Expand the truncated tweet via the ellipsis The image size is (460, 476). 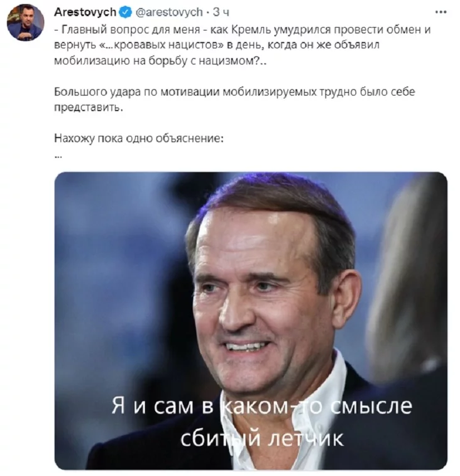coord(58,157)
